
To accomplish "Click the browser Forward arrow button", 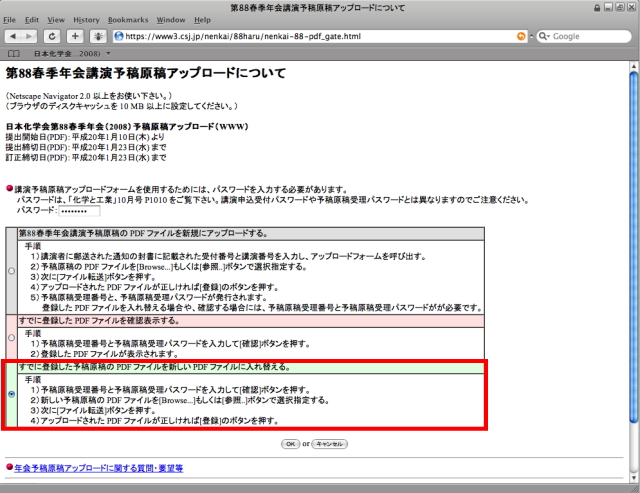I will coord(30,36).
